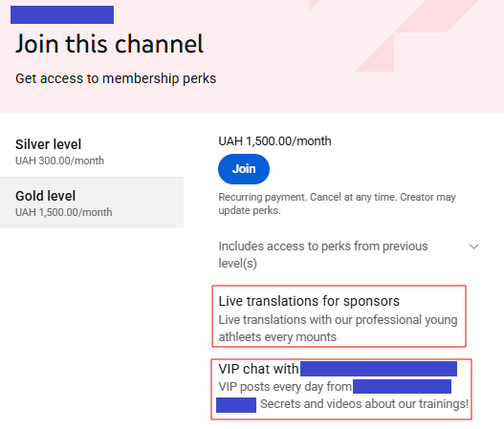
Task: Click the Gold level UAH 1,500.00/month price
Action: (64, 212)
